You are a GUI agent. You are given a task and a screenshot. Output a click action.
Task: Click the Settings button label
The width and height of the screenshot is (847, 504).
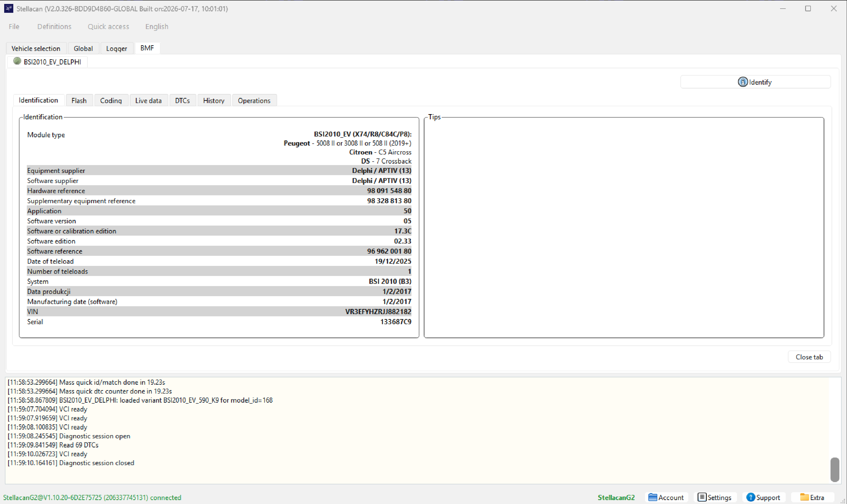[x=719, y=498]
